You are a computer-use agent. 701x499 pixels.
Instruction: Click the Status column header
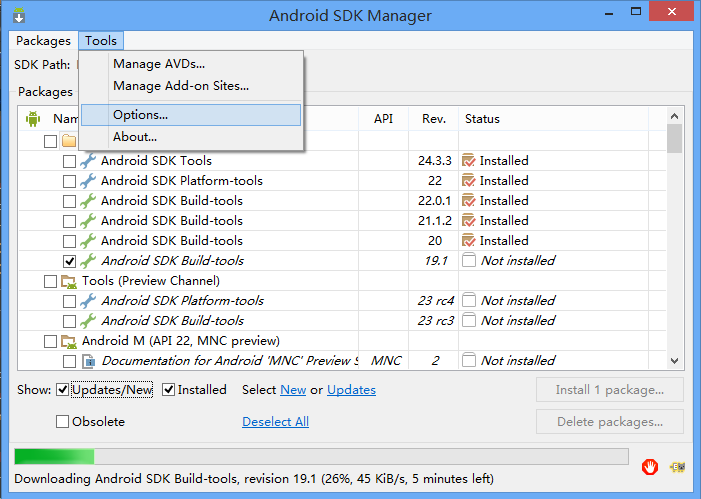coord(553,119)
